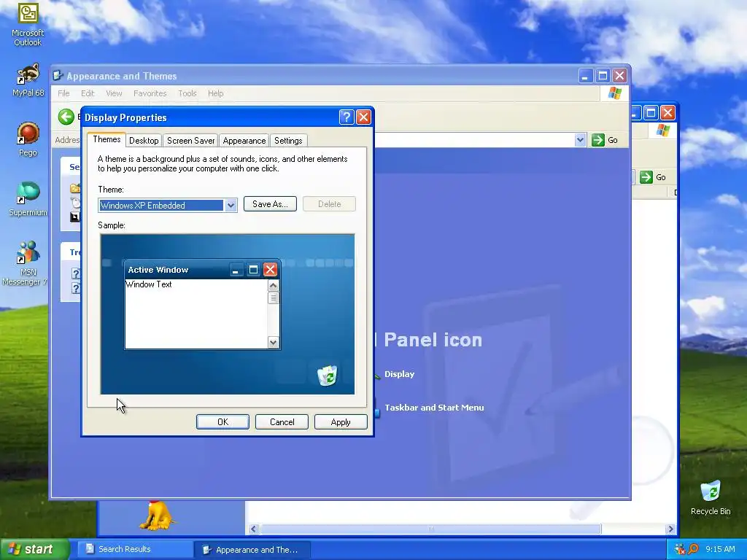Open the Appearance tab

244,141
